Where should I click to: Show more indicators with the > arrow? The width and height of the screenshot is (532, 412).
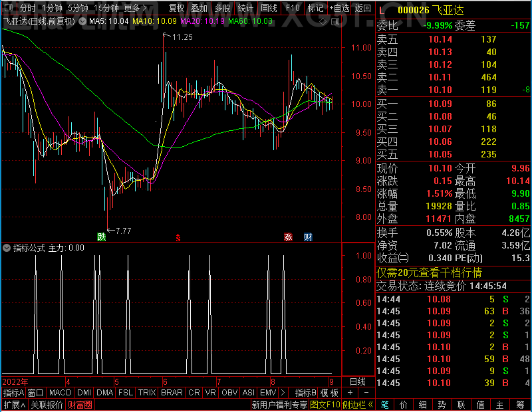283,393
